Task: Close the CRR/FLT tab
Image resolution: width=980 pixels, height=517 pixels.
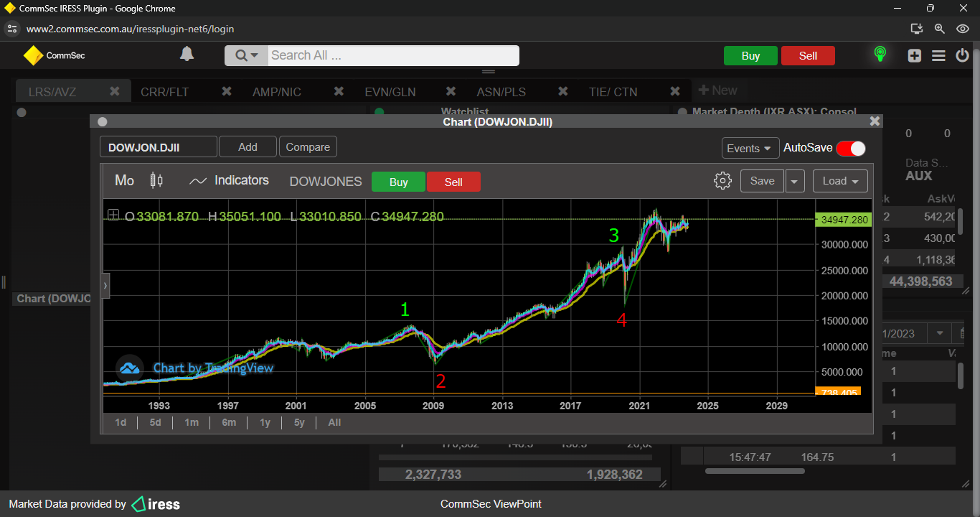Action: 227,91
